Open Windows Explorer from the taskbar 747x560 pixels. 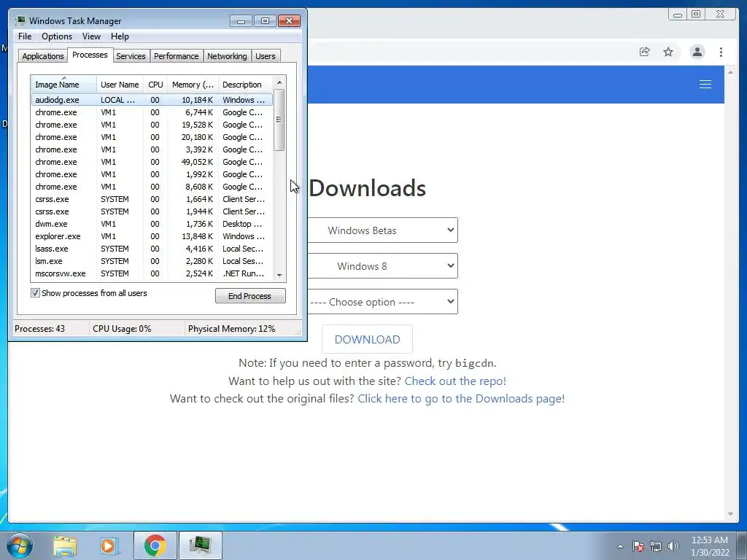click(65, 546)
